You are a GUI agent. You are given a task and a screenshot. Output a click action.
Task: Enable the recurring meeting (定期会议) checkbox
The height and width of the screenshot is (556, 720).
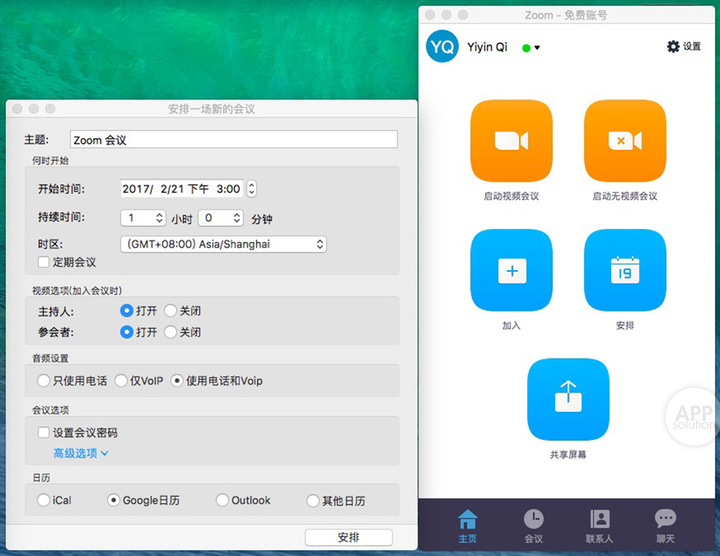click(x=44, y=262)
